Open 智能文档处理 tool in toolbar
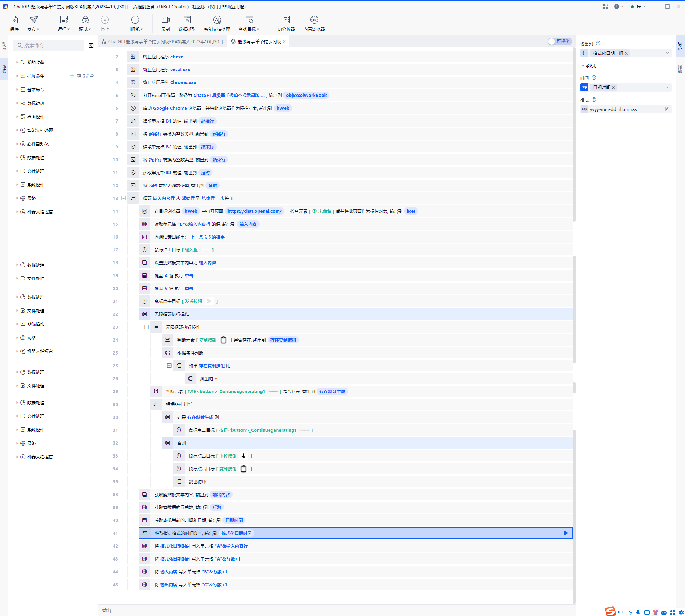685x616 pixels. pos(217,24)
